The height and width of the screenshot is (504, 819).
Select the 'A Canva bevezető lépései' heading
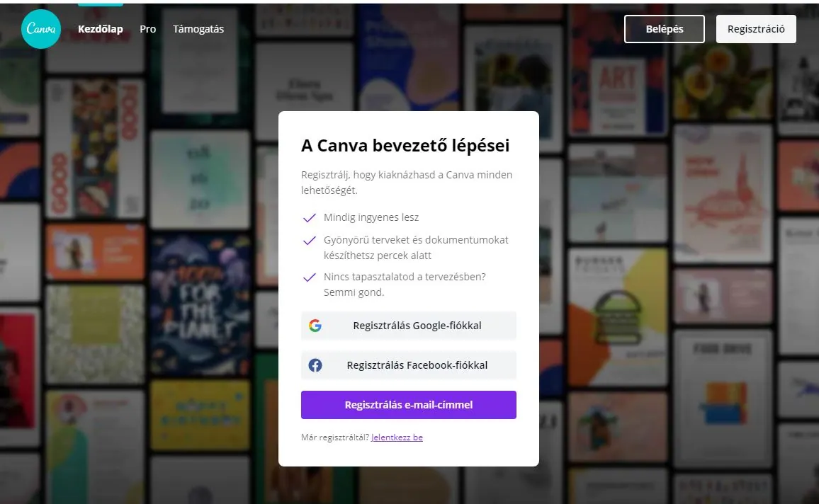tap(405, 146)
